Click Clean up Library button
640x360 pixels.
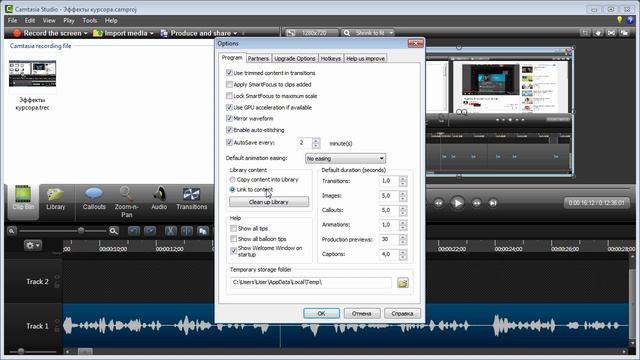(x=269, y=202)
